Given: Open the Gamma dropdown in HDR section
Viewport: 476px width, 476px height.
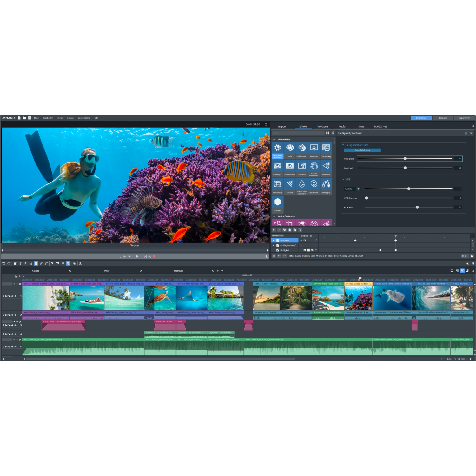Looking at the screenshot, I should point(359,189).
